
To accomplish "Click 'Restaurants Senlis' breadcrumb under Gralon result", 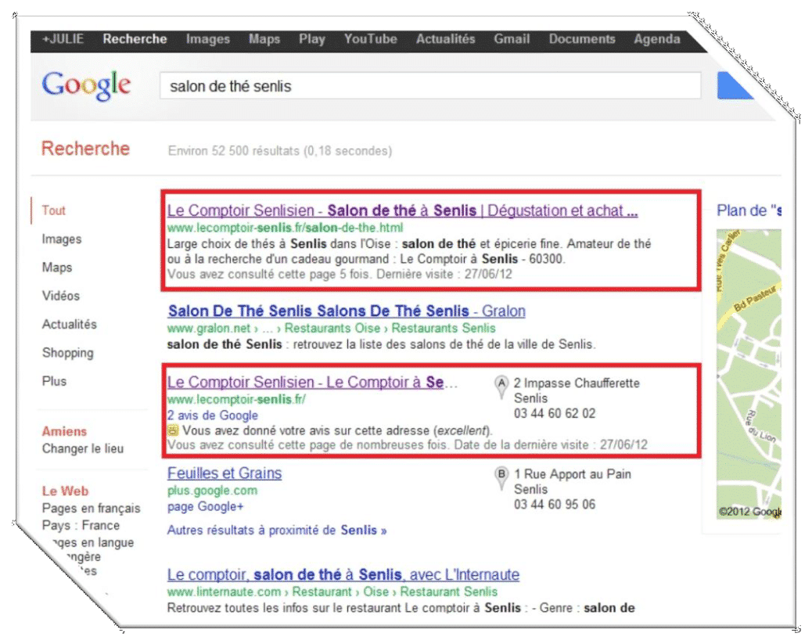I will tap(444, 328).
